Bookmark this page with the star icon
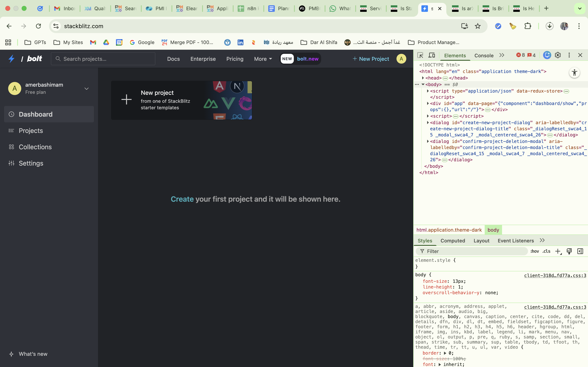 tap(478, 26)
